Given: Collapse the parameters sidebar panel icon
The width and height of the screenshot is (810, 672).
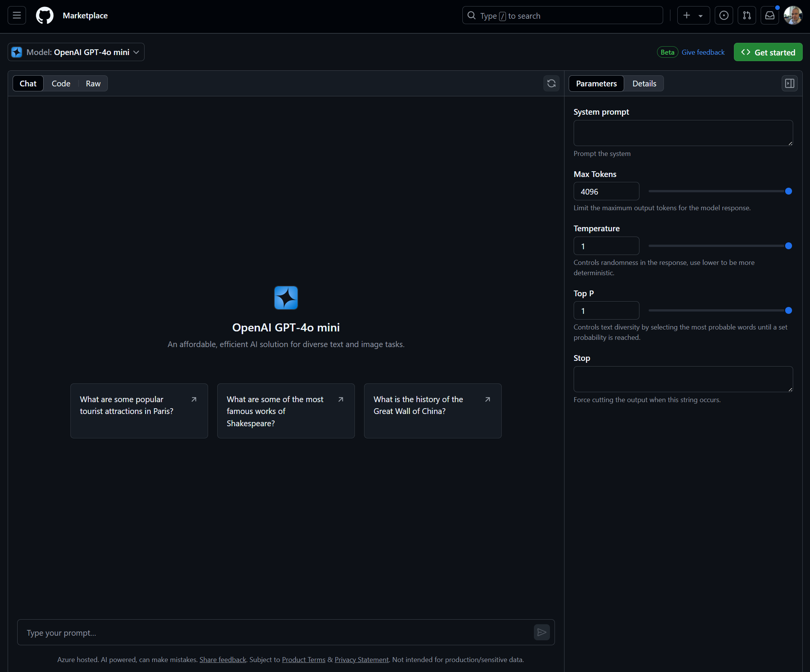Looking at the screenshot, I should point(789,83).
